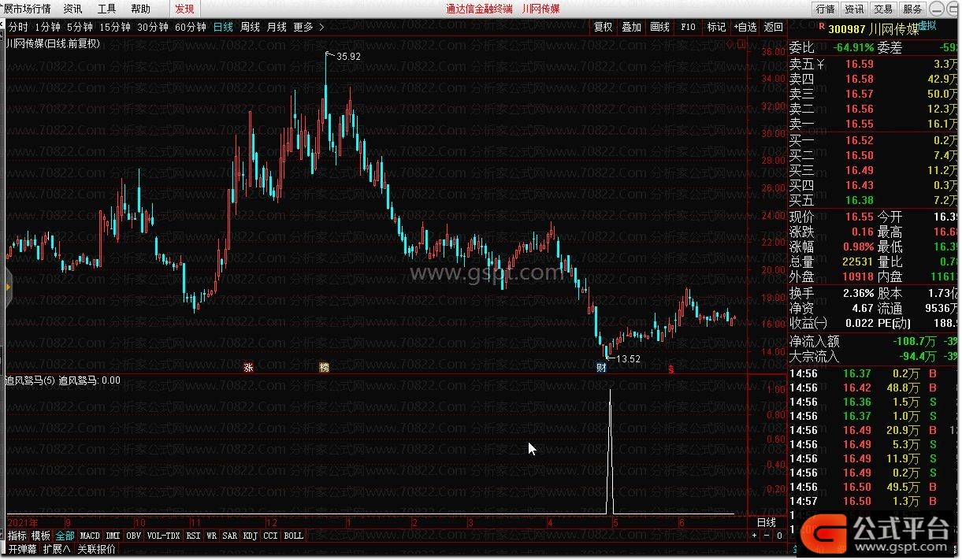Click the 35.92 high price label on the chart

[347, 57]
